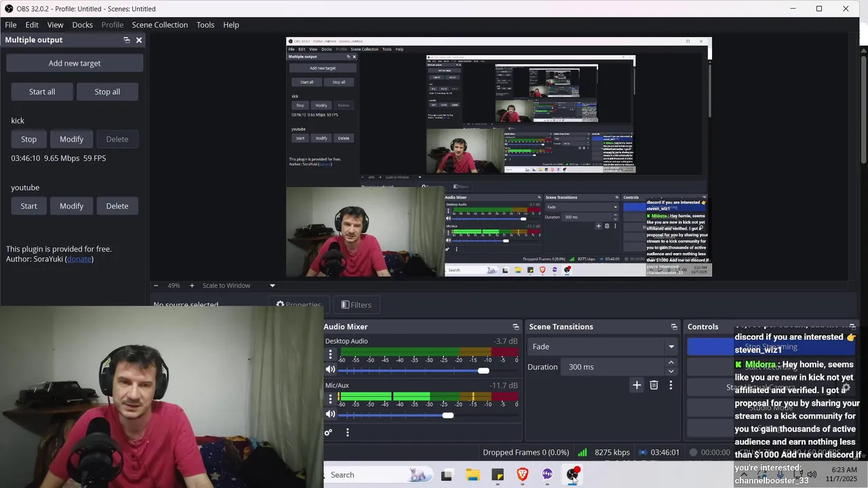868x488 pixels.
Task: Click the Duration 300 ms field
Action: (x=614, y=367)
